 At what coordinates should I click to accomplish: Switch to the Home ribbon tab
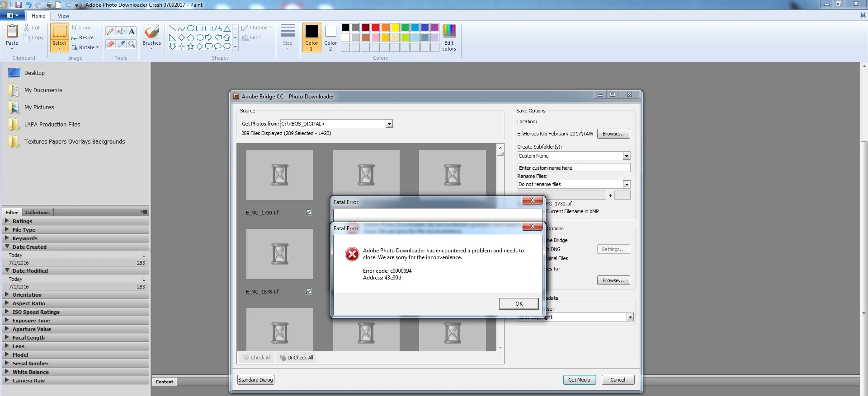(x=38, y=16)
